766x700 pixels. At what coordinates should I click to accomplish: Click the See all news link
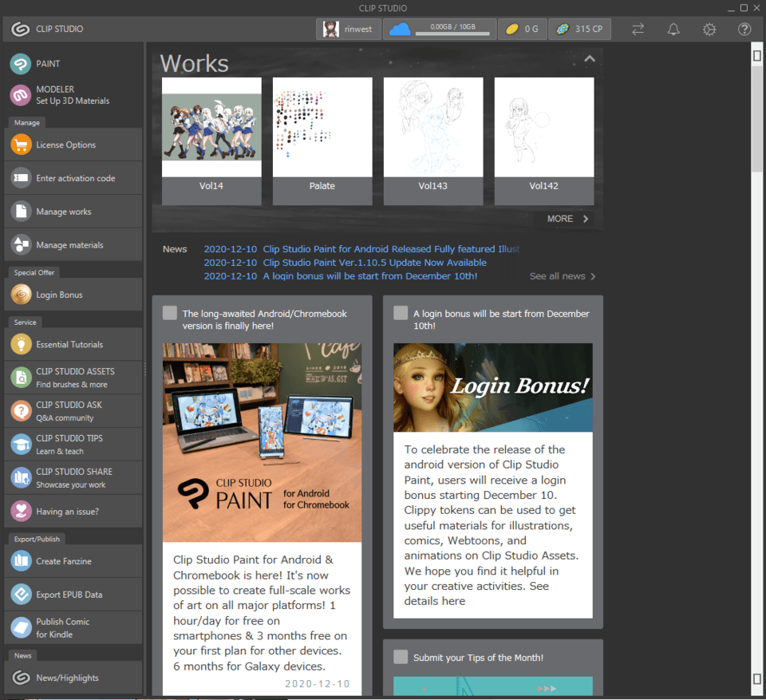pos(562,276)
